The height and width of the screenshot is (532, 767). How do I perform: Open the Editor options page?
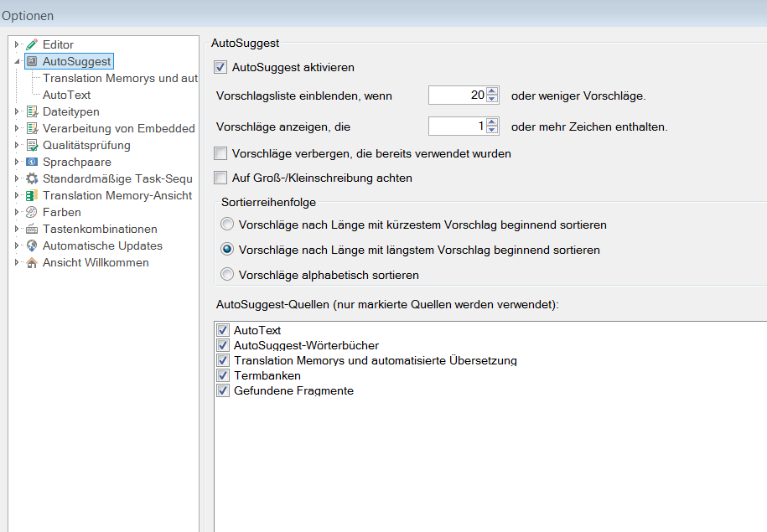(x=58, y=44)
